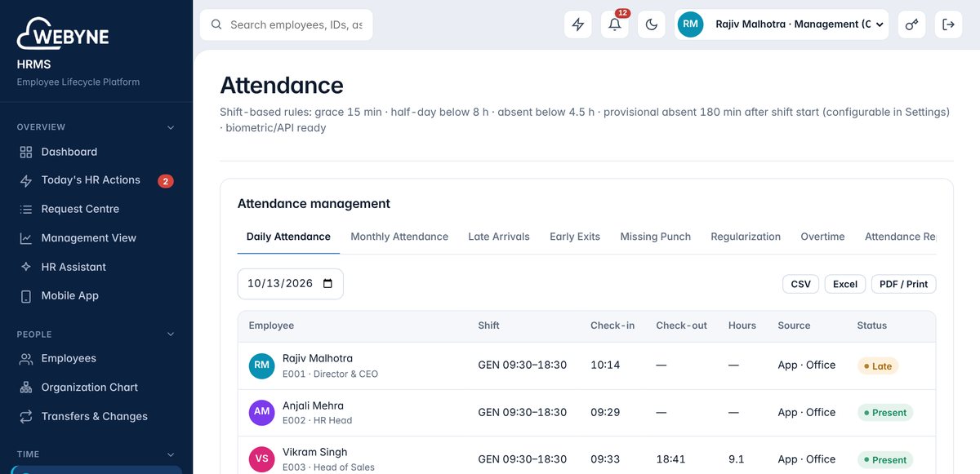This screenshot has height=474, width=980.
Task: Open Transfers & Changes in sidebar
Action: (96, 416)
